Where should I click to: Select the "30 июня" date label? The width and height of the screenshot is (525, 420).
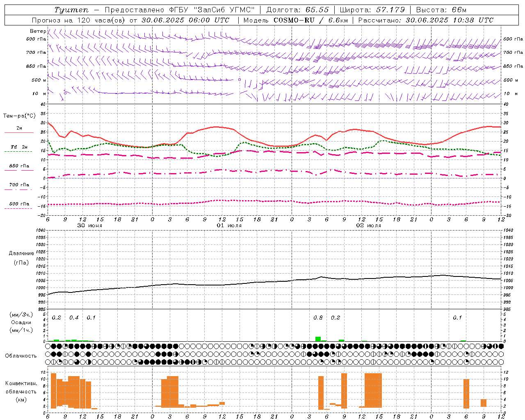[x=90, y=226]
